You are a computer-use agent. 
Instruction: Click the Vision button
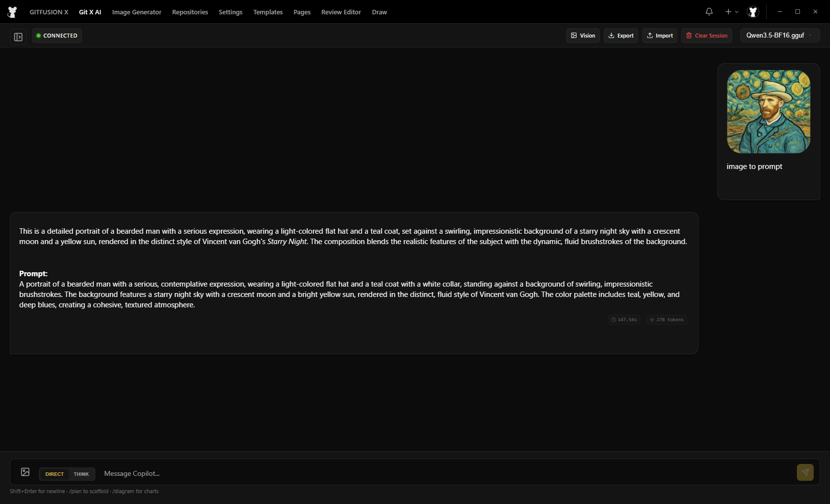583,36
